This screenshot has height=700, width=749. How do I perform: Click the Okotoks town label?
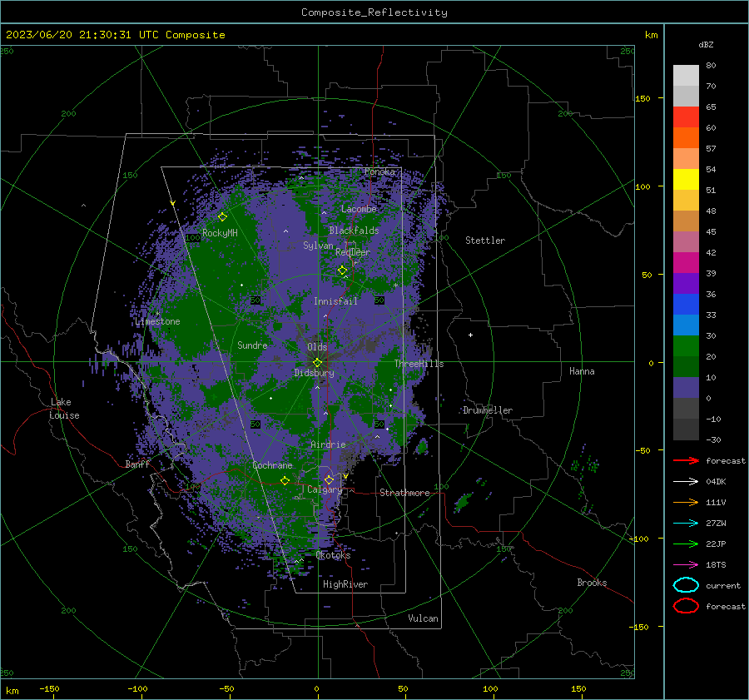tap(333, 555)
